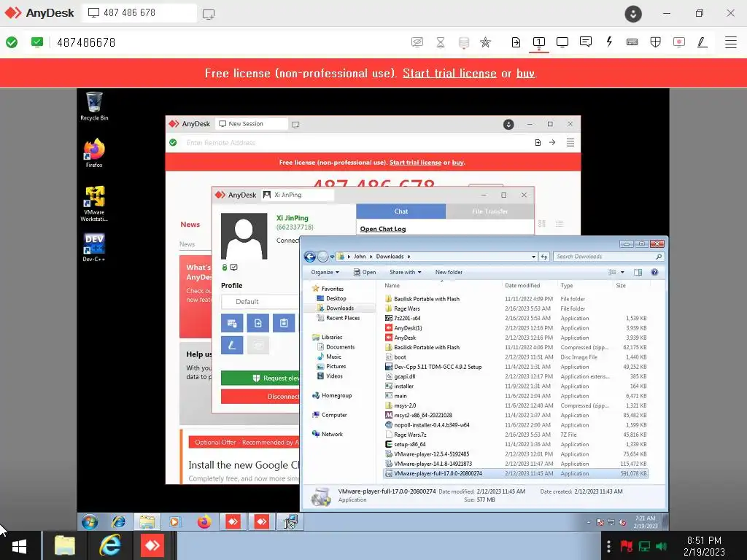747x560 pixels.
Task: Switch to the File Transfer tab
Action: pos(489,211)
